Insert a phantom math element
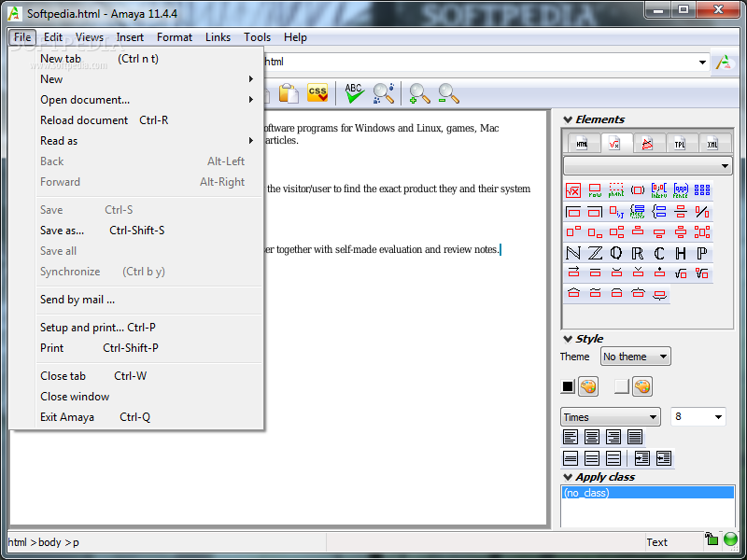The height and width of the screenshot is (560, 747). pos(616,190)
